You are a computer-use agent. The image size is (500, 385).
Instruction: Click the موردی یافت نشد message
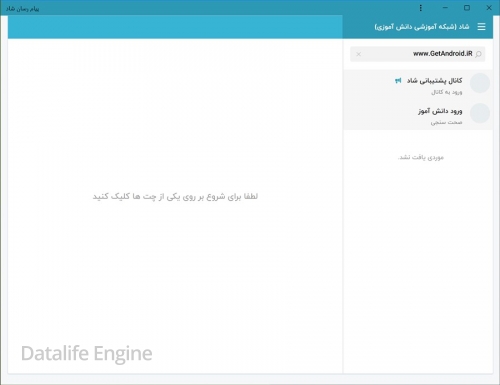[x=421, y=157]
